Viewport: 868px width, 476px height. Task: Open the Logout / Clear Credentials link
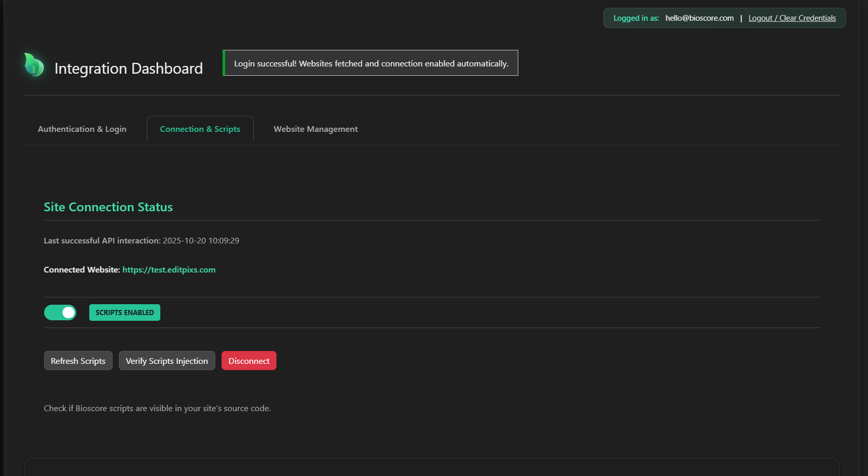click(792, 18)
